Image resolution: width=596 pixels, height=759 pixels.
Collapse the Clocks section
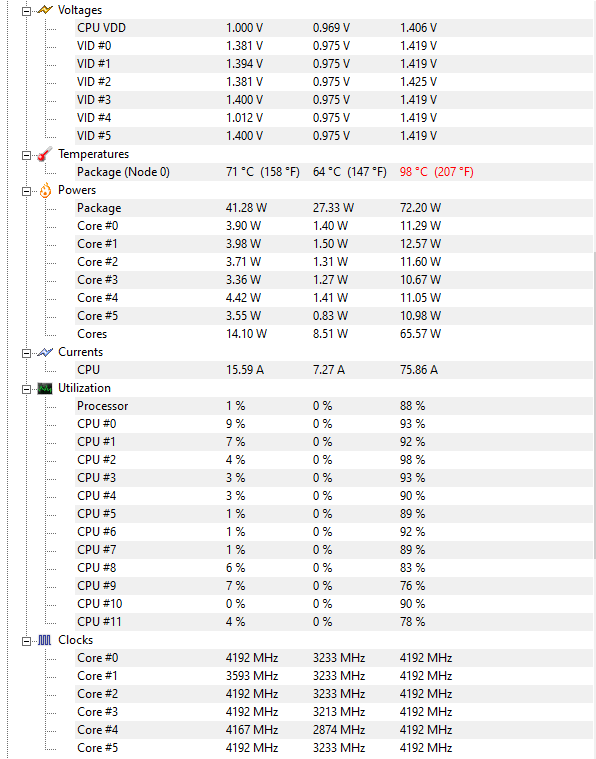tap(26, 641)
